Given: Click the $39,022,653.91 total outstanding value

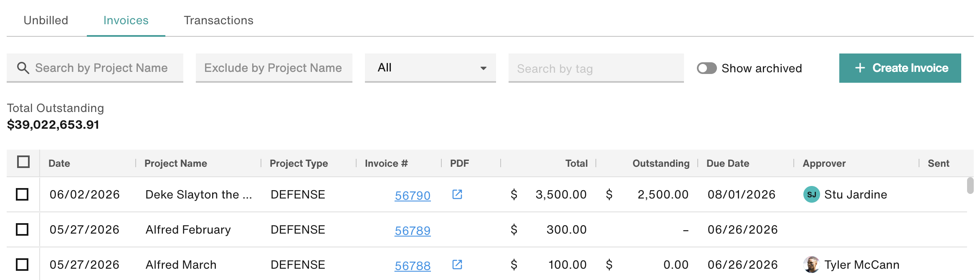Looking at the screenshot, I should (53, 125).
